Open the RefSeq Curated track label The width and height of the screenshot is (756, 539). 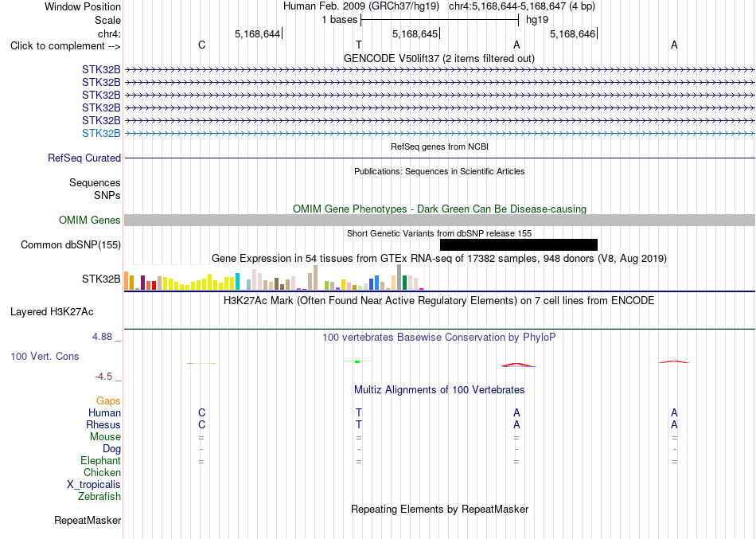[x=84, y=158]
